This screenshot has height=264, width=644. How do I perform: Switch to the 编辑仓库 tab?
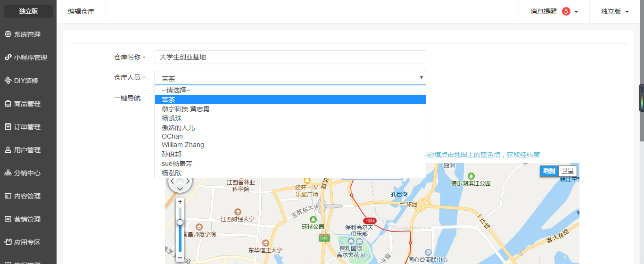pyautogui.click(x=81, y=11)
